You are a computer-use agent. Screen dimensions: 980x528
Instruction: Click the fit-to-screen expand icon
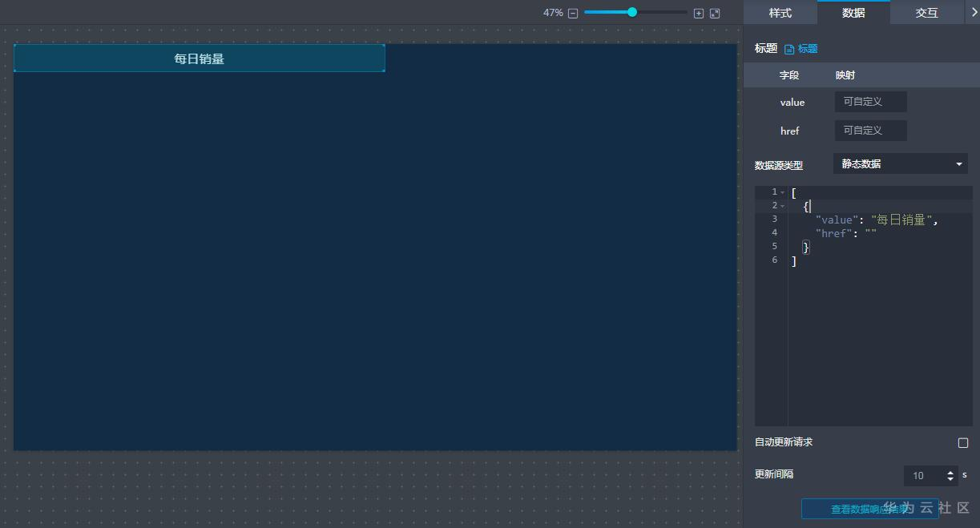point(715,13)
